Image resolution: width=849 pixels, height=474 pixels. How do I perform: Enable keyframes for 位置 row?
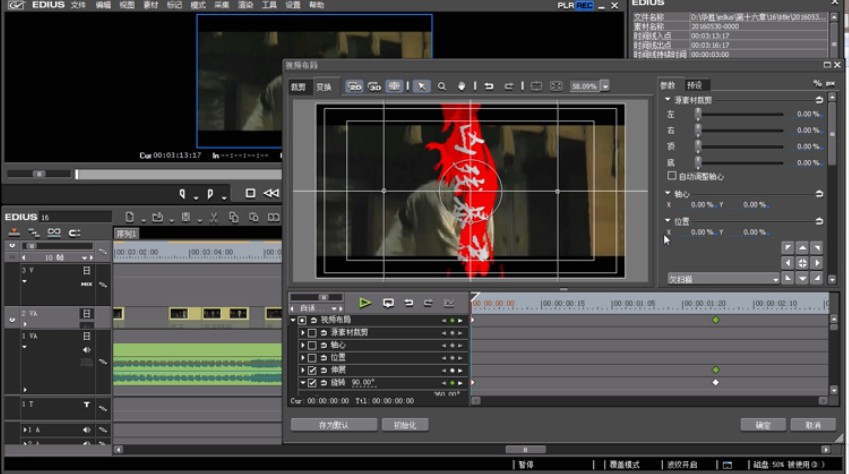coord(312,358)
